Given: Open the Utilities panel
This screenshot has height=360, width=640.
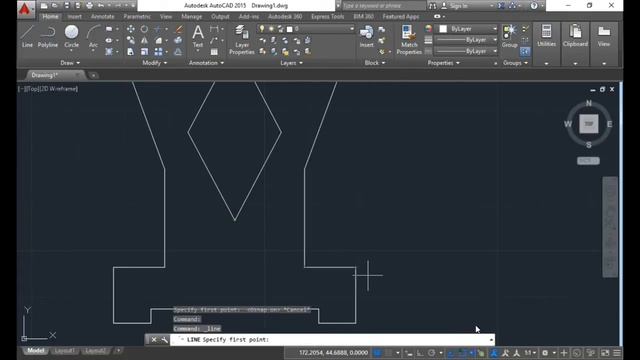Looking at the screenshot, I should point(546,36).
